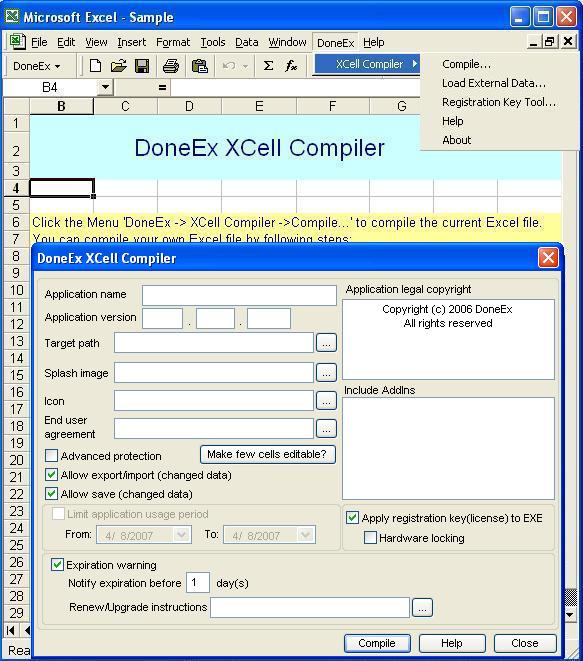Uncheck Allow save (changed data)
The height and width of the screenshot is (661, 583).
tap(51, 494)
